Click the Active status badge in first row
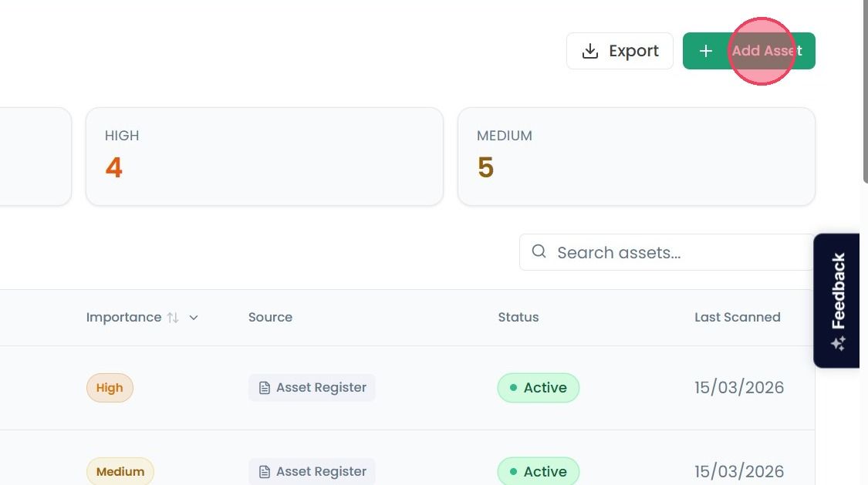The image size is (868, 485). point(538,388)
